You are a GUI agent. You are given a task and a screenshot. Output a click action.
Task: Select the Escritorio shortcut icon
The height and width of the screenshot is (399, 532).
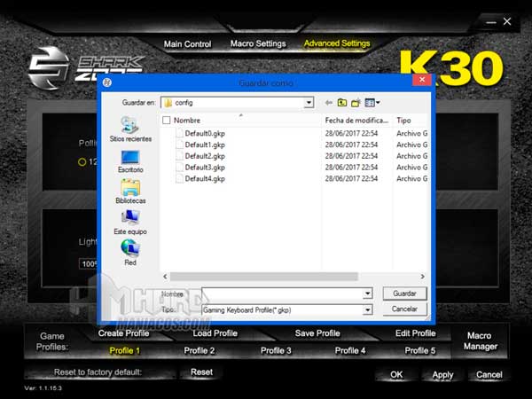coord(130,158)
